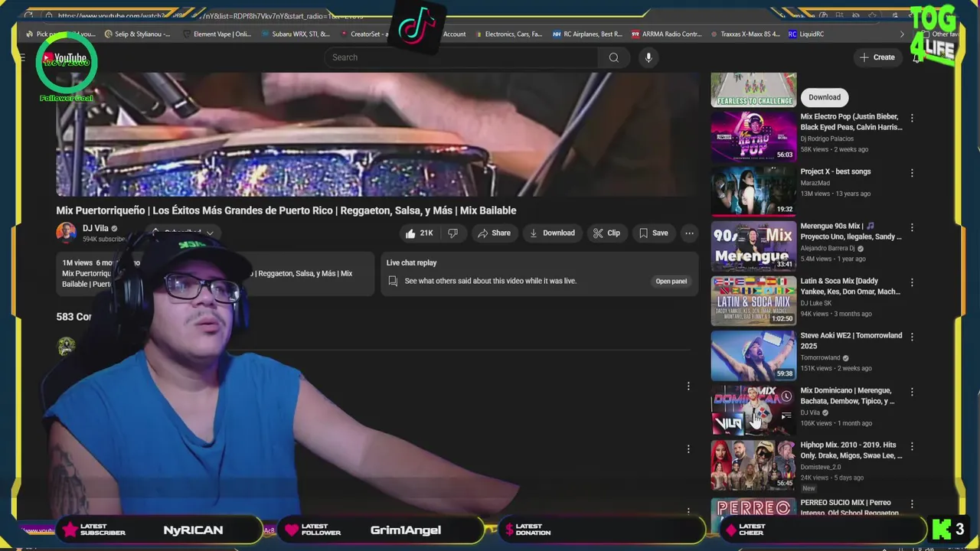This screenshot has height=551, width=980.
Task: Open the RC Airplanes bookmark
Action: (586, 34)
